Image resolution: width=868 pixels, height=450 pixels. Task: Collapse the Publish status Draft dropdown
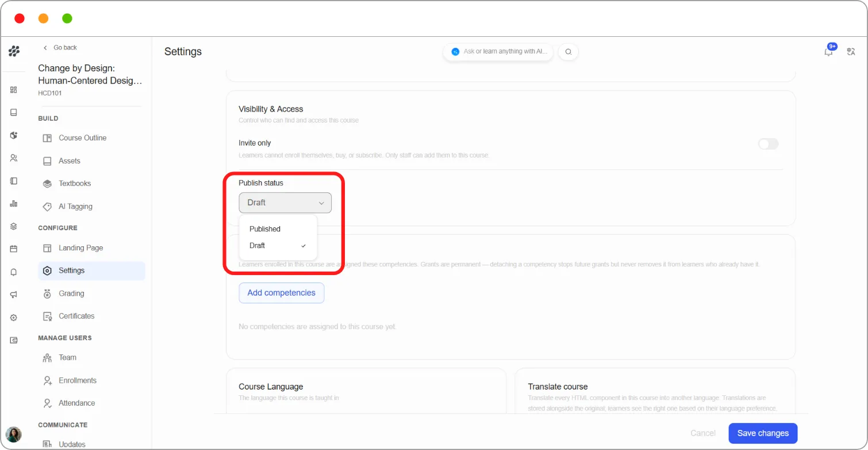tap(285, 203)
